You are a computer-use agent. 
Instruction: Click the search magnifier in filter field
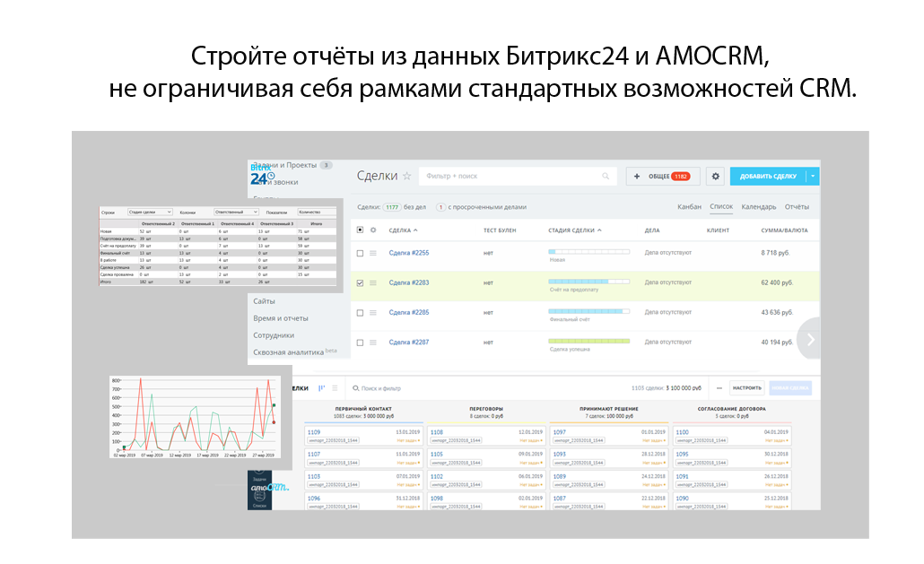606,176
